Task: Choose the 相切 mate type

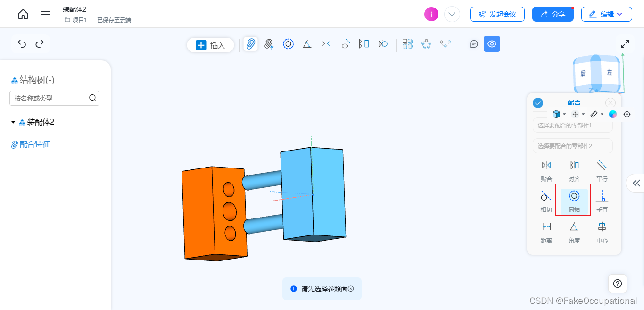Action: 546,202
